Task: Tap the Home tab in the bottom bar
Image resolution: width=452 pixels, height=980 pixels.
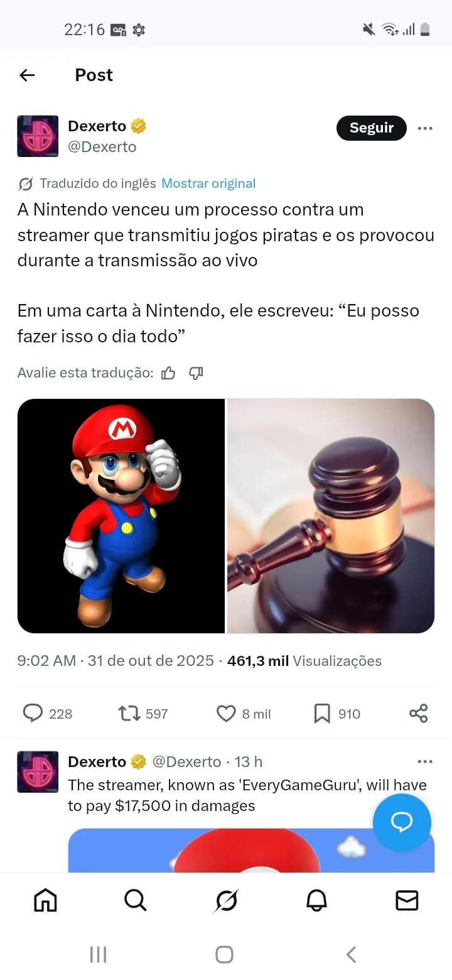Action: point(45,901)
